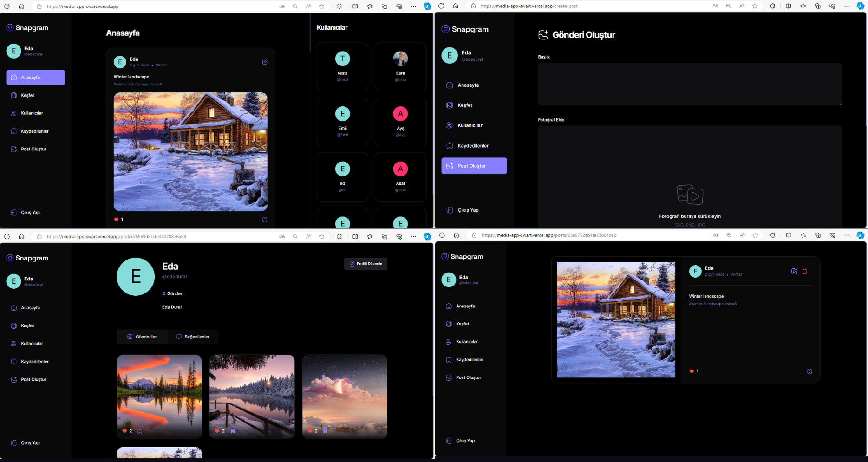The image size is (868, 462).
Task: Open the pink moon post thumbnail
Action: coord(345,392)
